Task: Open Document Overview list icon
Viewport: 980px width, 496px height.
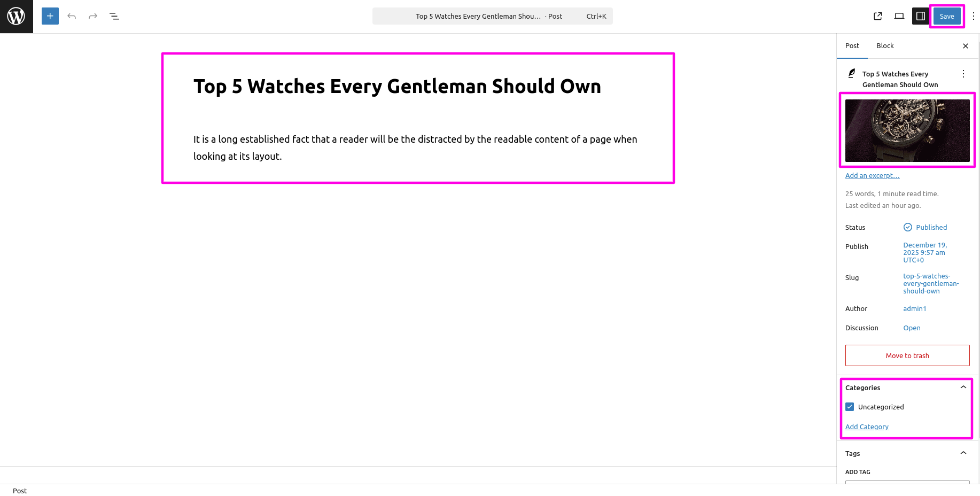Action: [x=114, y=16]
